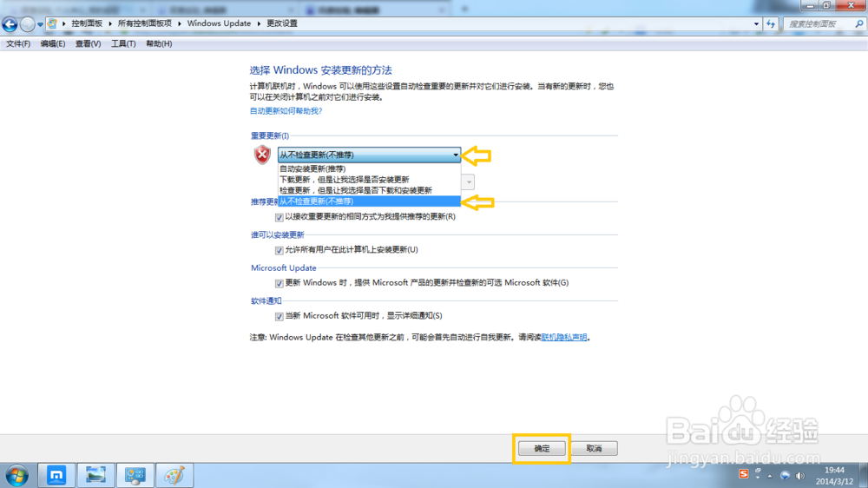Click the 取消 button
Screen dimensions: 868x488
594,448
